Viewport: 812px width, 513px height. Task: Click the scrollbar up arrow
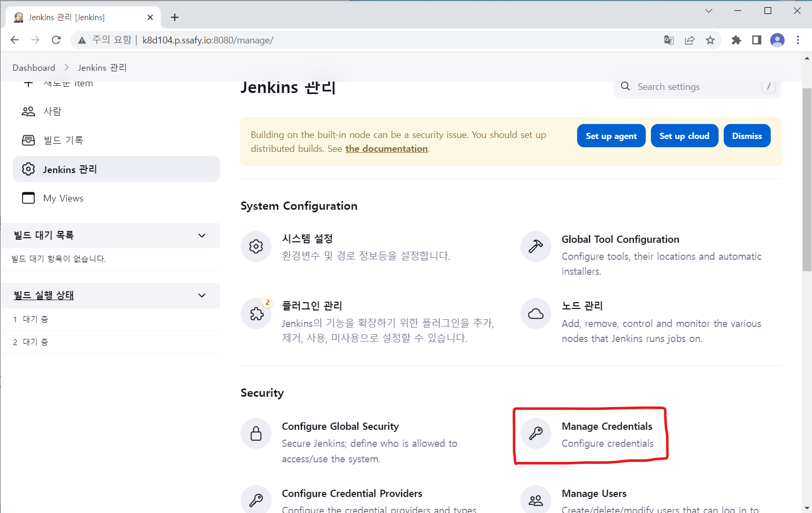pyautogui.click(x=807, y=58)
